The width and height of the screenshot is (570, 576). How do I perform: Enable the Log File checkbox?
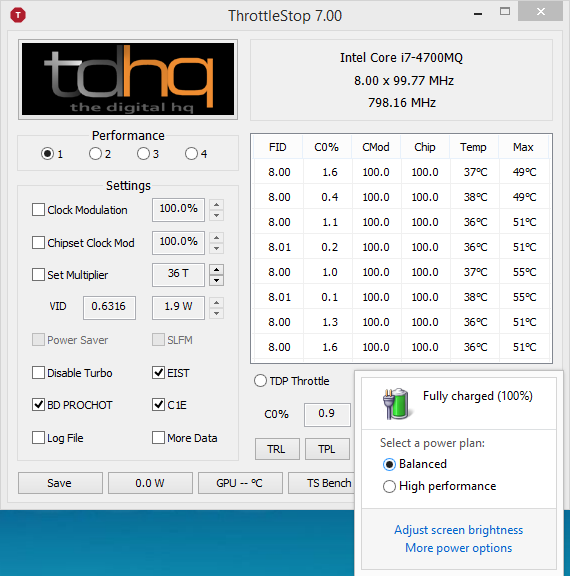38,438
